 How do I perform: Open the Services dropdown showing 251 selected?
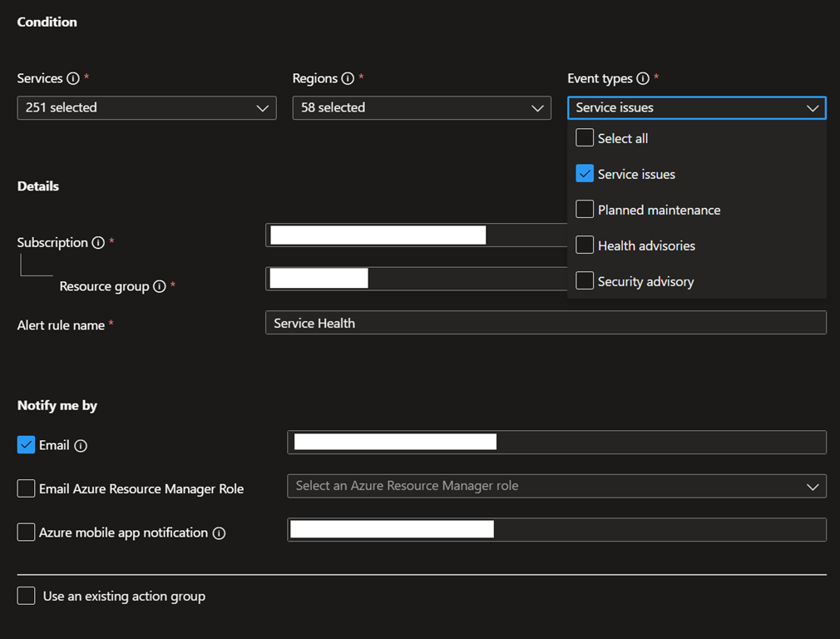tap(146, 108)
